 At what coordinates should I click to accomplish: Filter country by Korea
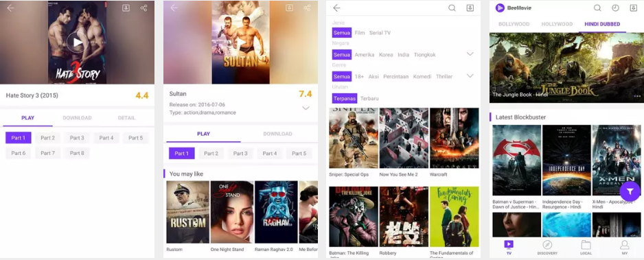tap(386, 55)
